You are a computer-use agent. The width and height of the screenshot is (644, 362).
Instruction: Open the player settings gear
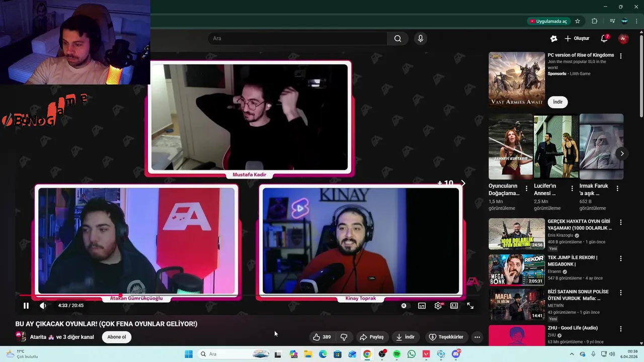coord(438,306)
